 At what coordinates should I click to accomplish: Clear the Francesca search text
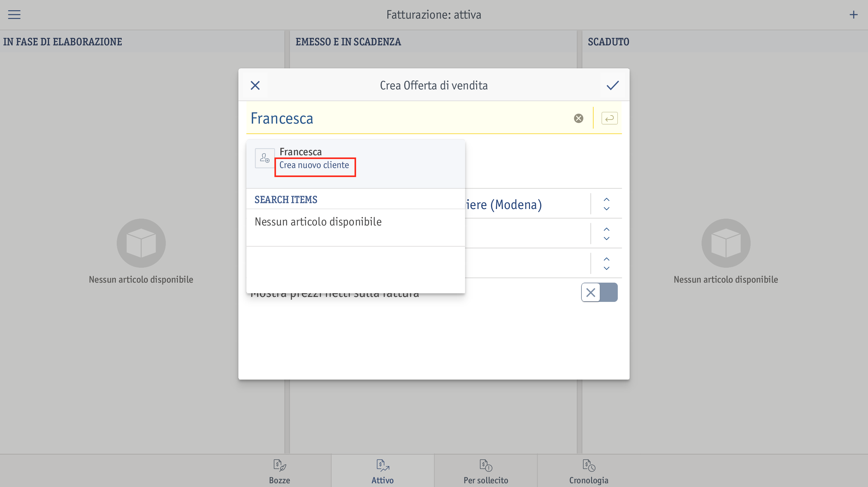[579, 118]
